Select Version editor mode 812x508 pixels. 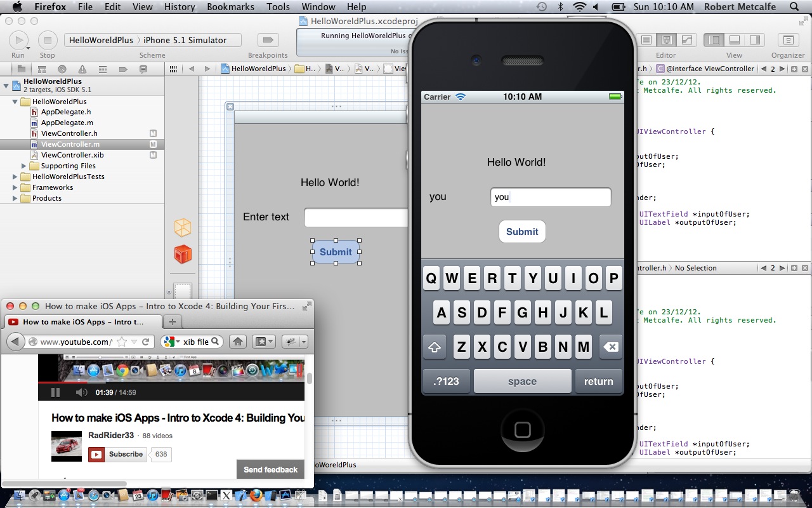[x=686, y=40]
